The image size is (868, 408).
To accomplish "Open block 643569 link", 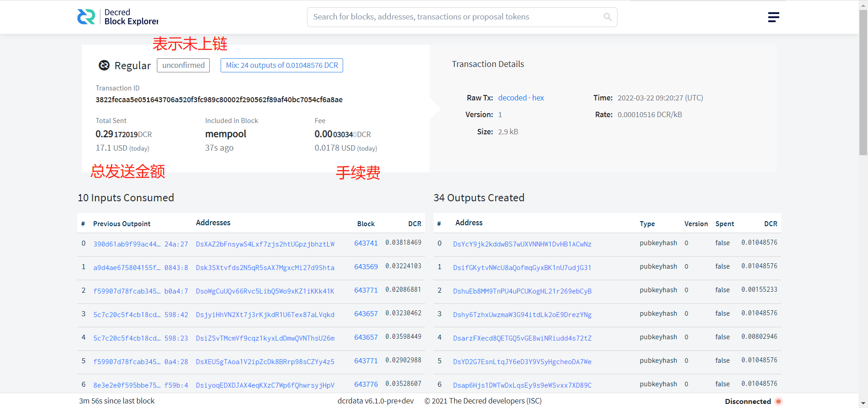I will tap(366, 267).
